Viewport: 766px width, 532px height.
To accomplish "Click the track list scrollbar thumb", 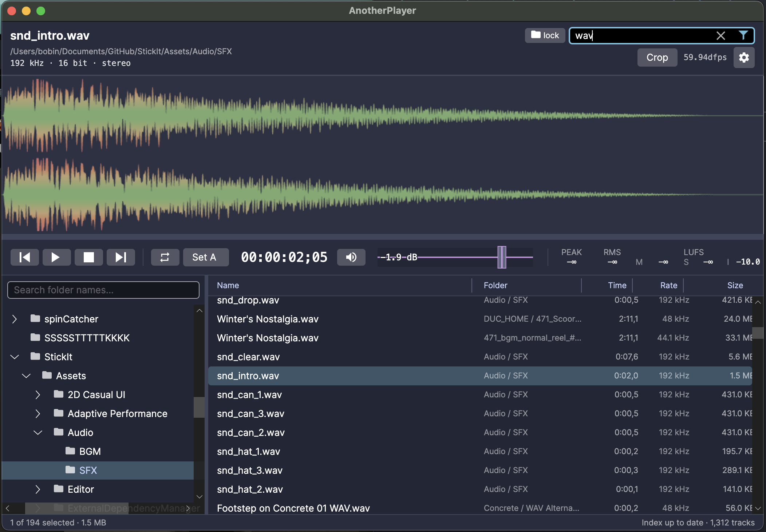I will [758, 333].
